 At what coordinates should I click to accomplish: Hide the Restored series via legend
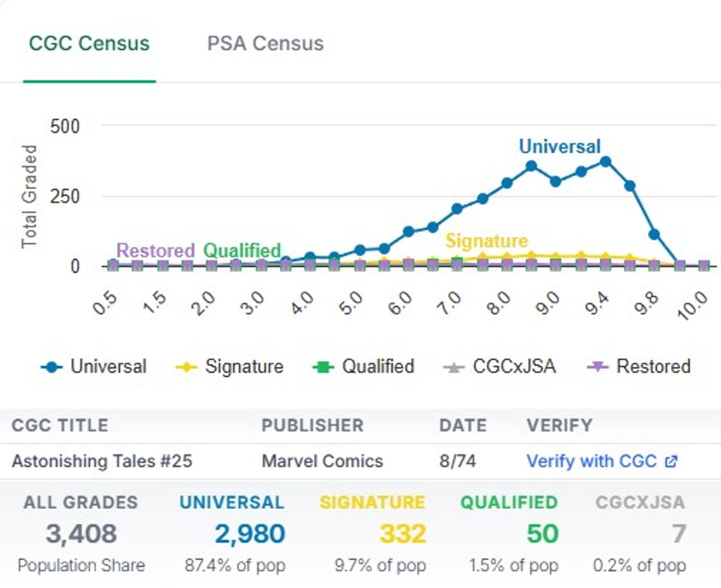click(653, 367)
